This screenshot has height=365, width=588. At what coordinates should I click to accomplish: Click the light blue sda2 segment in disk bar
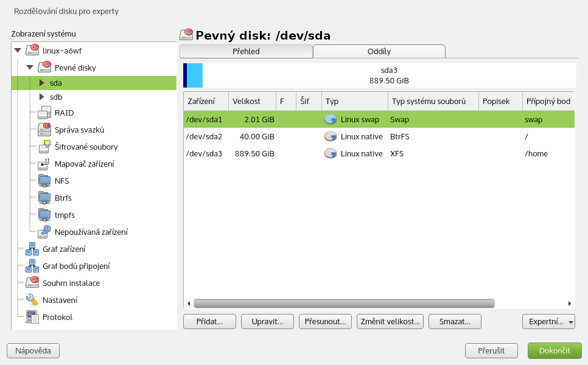pos(195,75)
